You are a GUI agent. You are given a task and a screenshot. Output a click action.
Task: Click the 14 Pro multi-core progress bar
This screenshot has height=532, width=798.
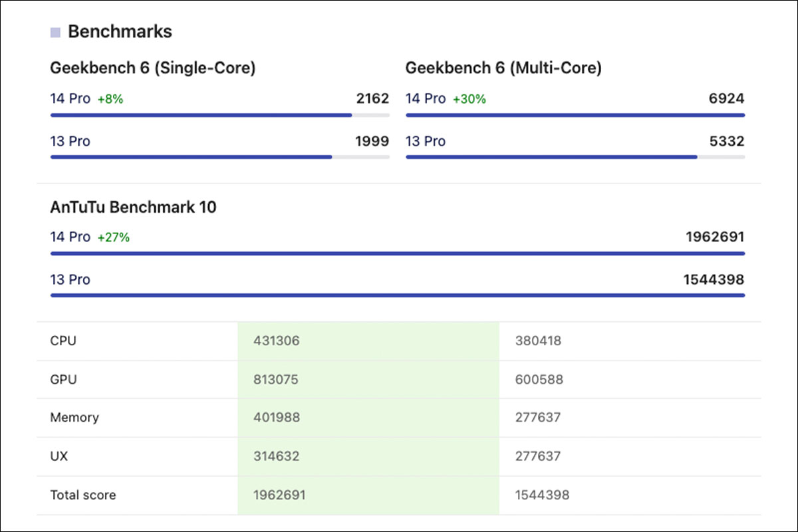pos(575,115)
